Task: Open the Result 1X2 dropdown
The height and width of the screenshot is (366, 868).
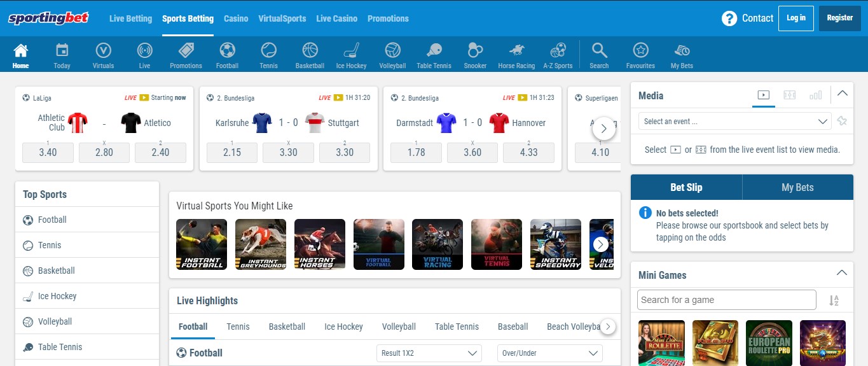Action: (x=429, y=353)
